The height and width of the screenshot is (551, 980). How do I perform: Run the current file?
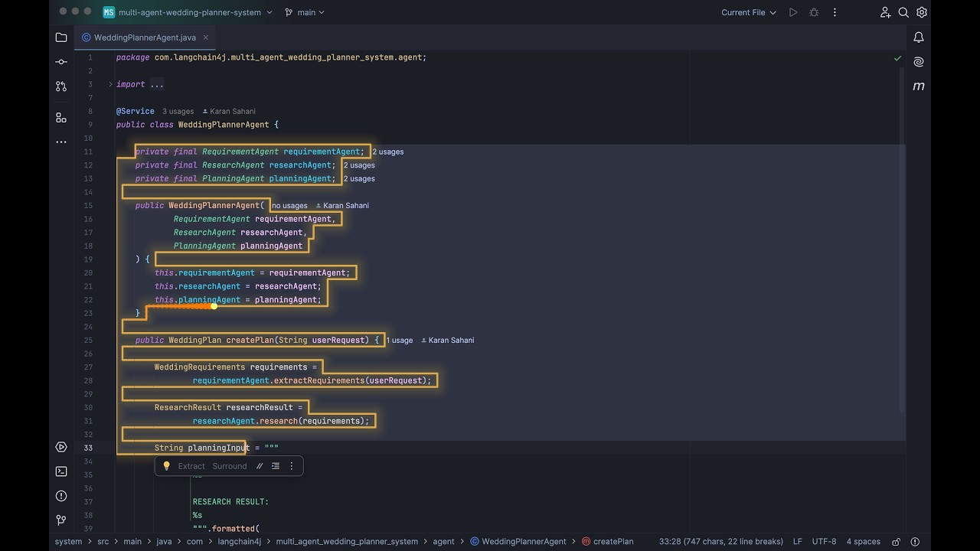[793, 12]
